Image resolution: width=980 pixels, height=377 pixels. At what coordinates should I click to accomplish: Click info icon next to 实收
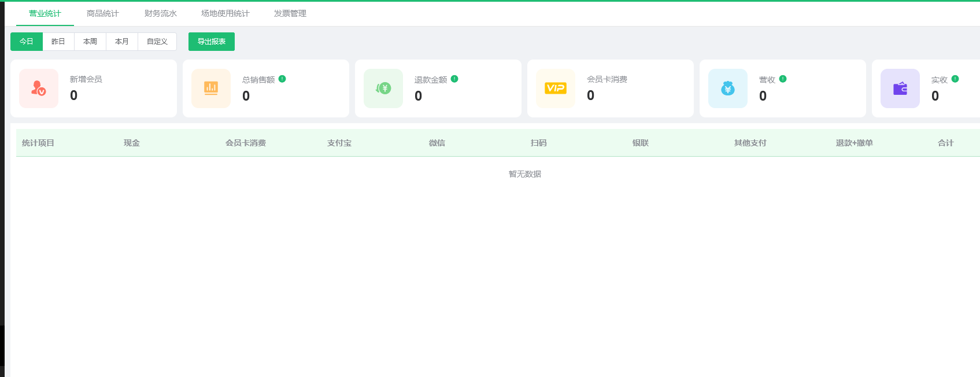coord(955,79)
